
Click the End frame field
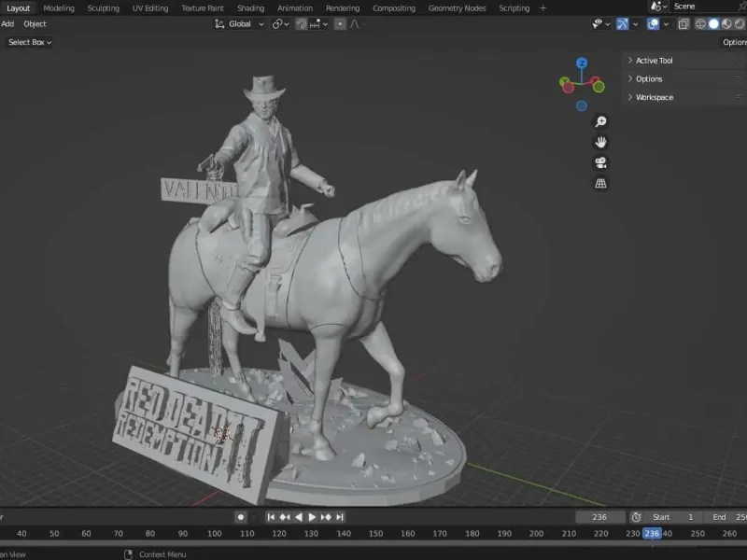point(726,517)
